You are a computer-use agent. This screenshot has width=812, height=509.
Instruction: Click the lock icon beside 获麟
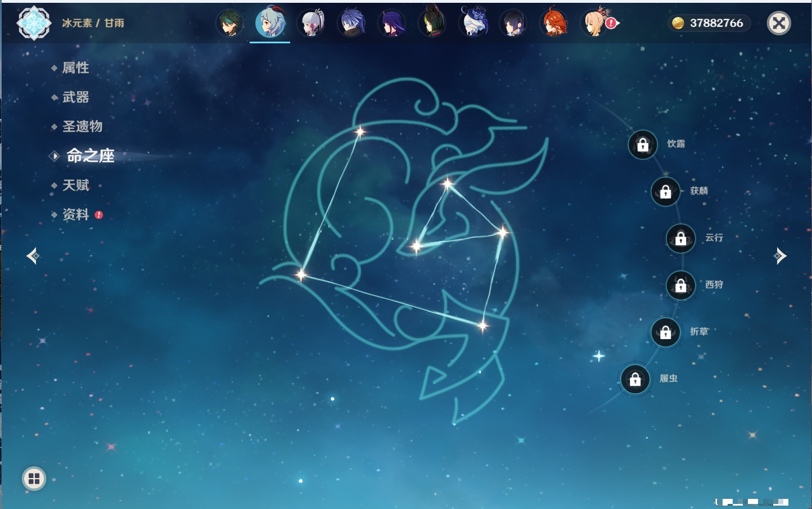[x=666, y=192]
